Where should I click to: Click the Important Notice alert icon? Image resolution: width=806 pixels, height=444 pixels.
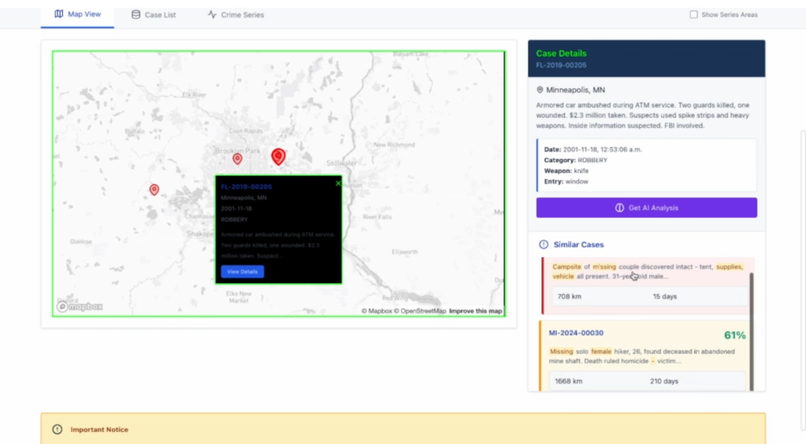click(x=57, y=429)
